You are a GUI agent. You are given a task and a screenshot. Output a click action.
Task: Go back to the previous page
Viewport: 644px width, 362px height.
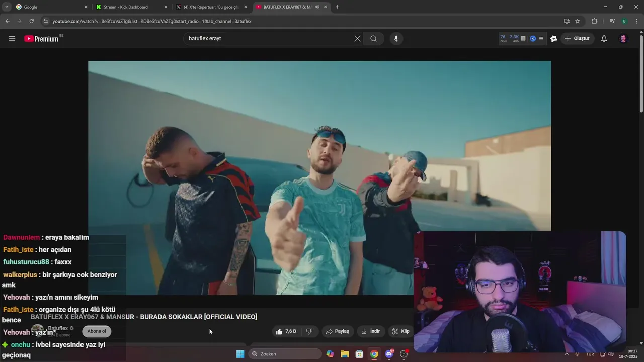(x=7, y=21)
